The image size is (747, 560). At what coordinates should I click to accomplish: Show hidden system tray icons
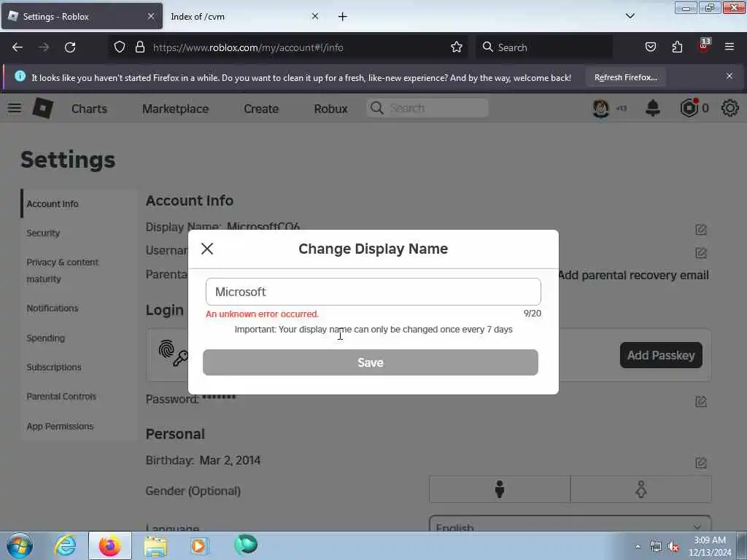638,546
